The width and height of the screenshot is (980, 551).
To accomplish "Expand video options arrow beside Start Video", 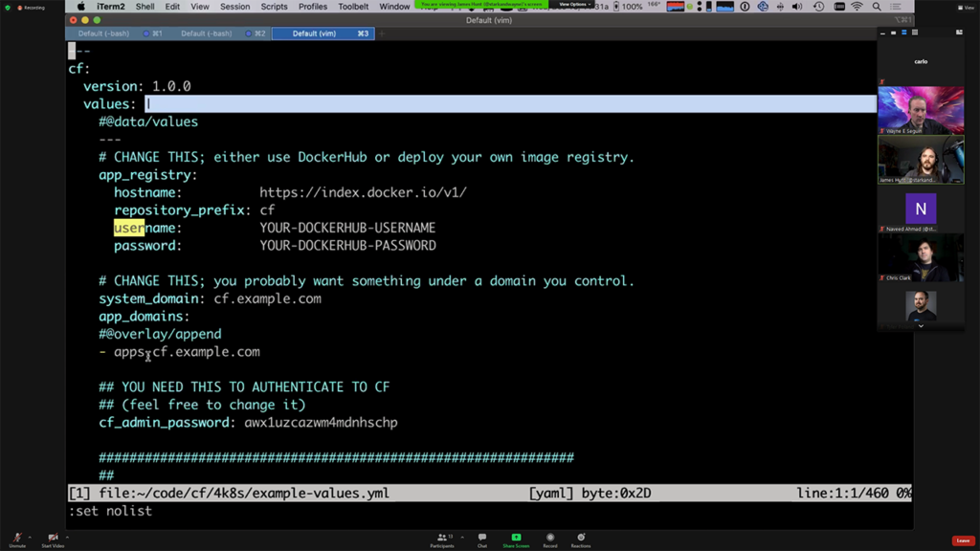I will (x=67, y=538).
